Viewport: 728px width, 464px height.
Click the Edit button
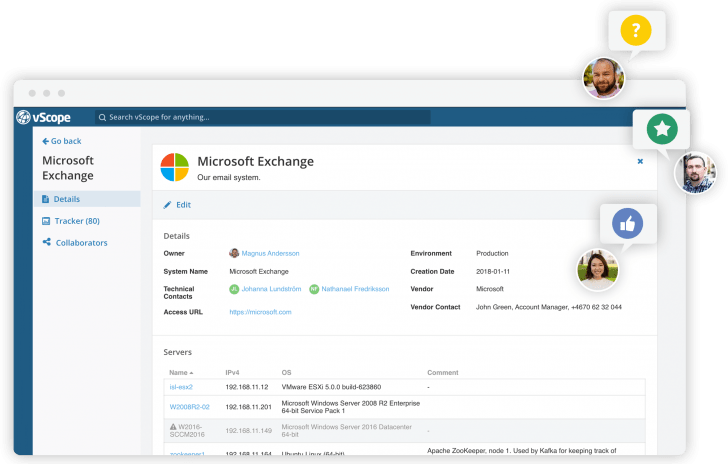click(177, 205)
